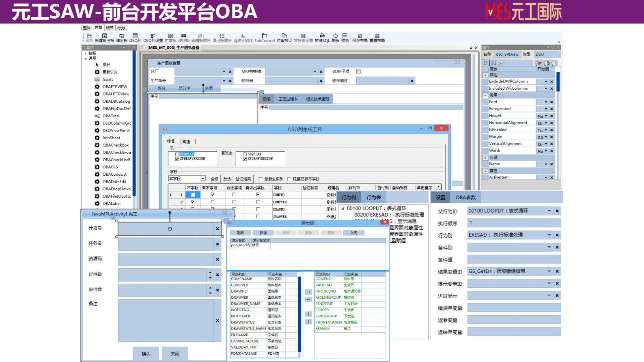Click the 扩展板 toolbar icon
Screen dimensions: 644x362
coord(170,38)
